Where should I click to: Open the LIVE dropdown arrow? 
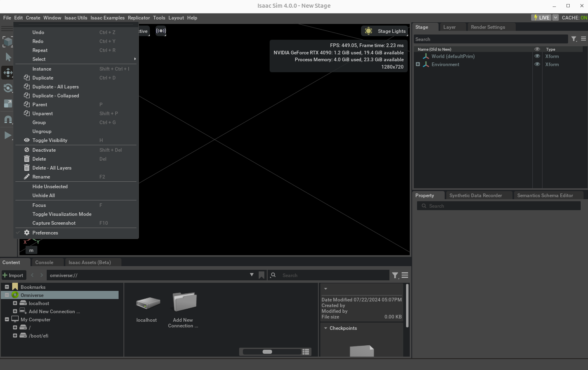click(x=556, y=17)
